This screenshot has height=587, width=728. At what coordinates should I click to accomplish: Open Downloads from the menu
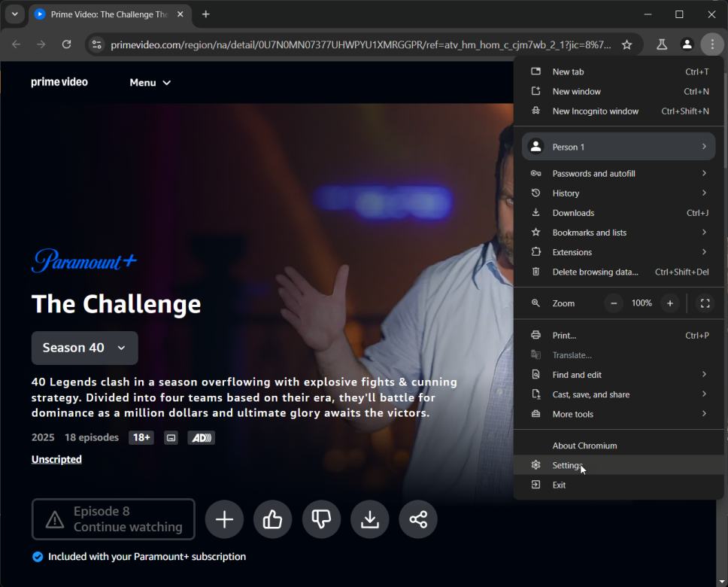618,213
